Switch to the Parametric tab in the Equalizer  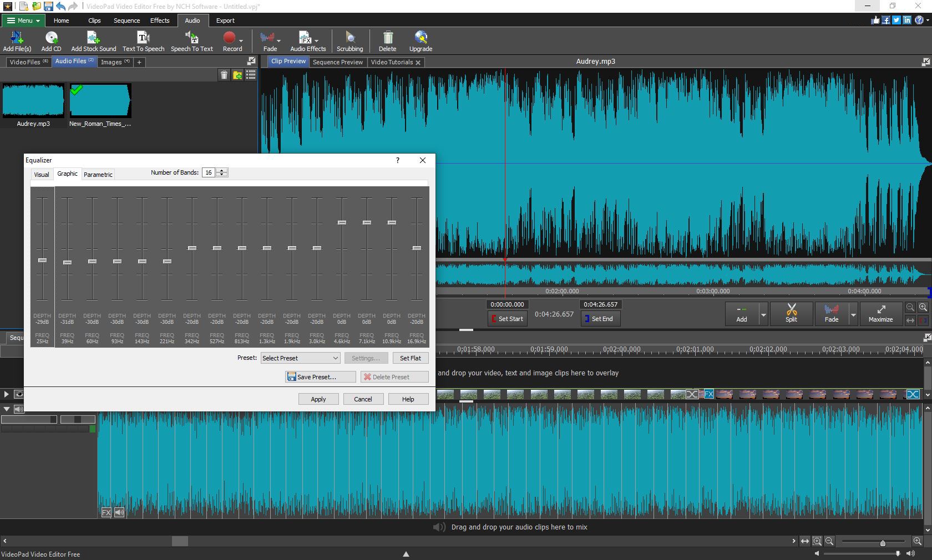tap(98, 174)
